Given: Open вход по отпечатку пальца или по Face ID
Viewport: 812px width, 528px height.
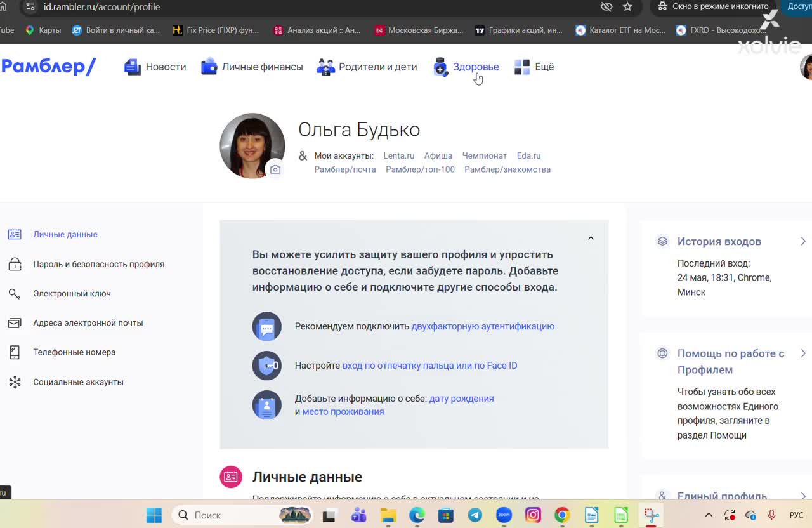Looking at the screenshot, I should coord(429,366).
